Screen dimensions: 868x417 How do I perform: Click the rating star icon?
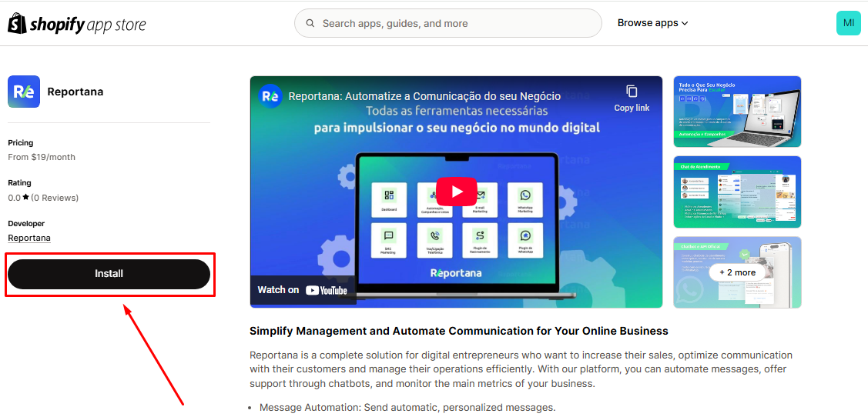[25, 198]
